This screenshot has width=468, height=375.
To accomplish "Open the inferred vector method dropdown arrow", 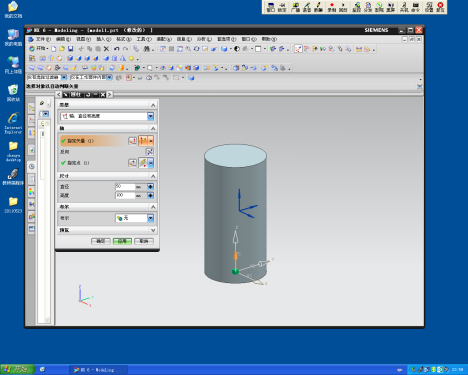I will (x=151, y=141).
